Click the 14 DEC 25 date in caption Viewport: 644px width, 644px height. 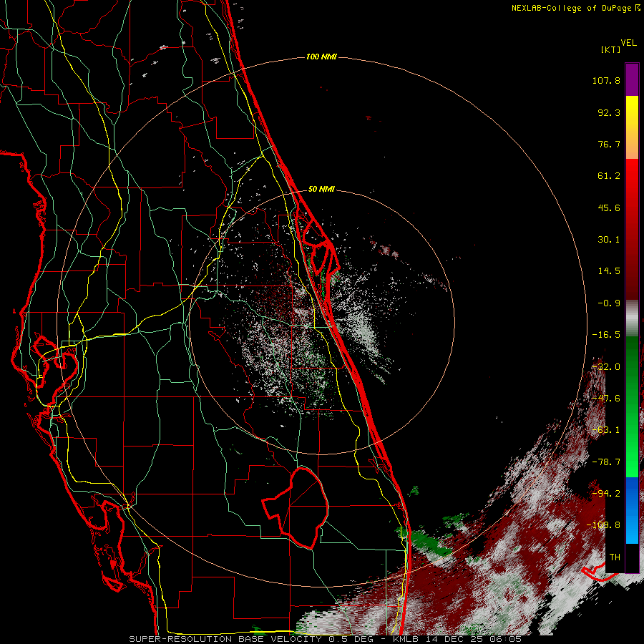(x=457, y=639)
